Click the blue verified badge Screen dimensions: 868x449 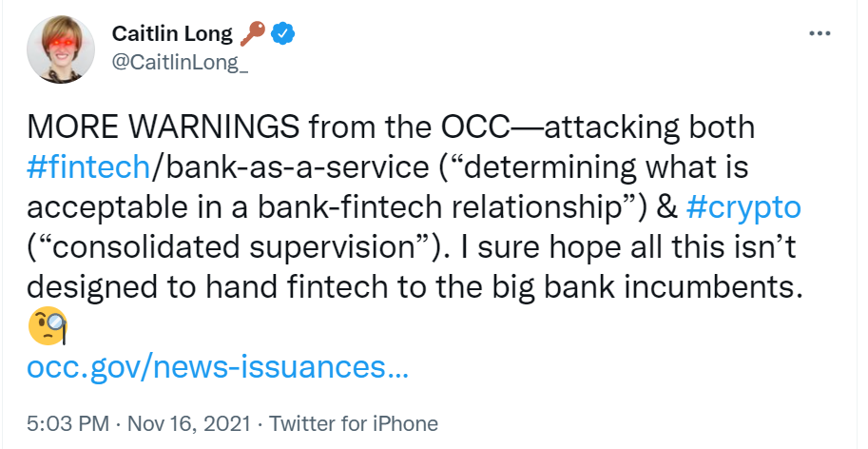pyautogui.click(x=283, y=35)
